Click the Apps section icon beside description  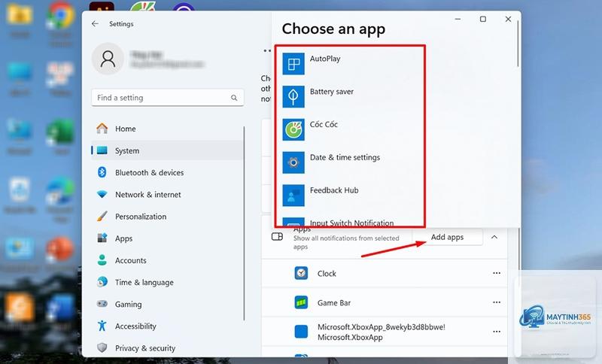point(277,237)
